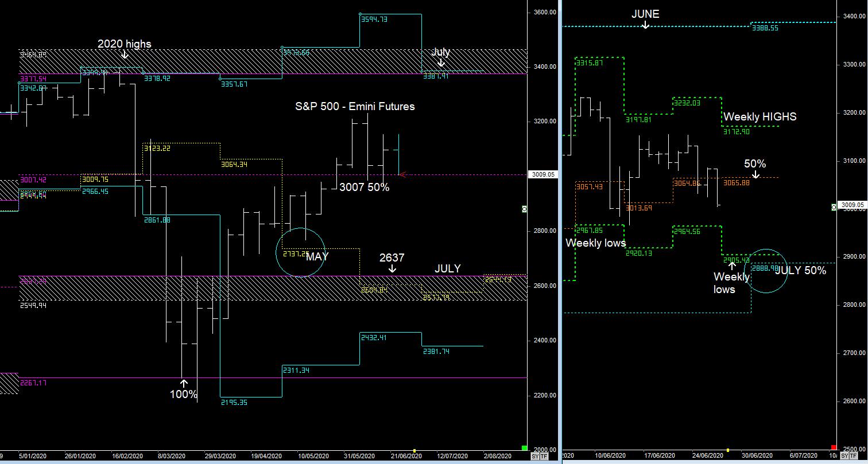Select the left S&P 500 chart tab area
Screen dimensions: 868x464
[x=354, y=107]
